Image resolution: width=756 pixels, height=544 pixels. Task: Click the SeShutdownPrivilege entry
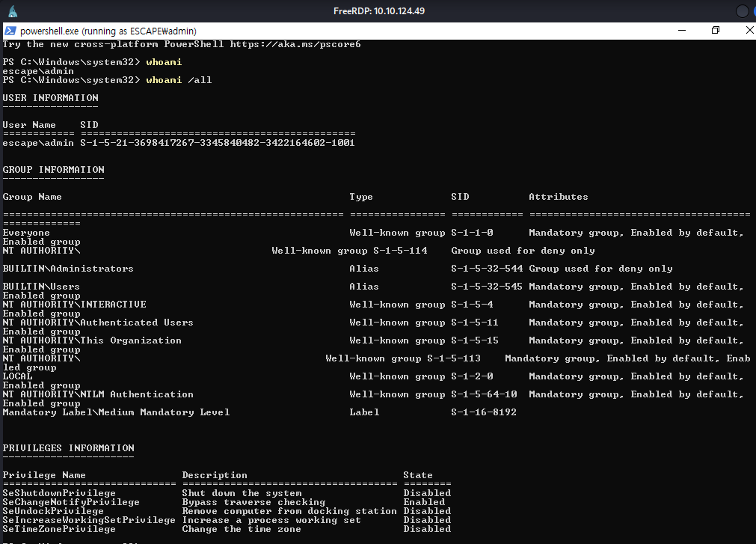pyautogui.click(x=59, y=493)
